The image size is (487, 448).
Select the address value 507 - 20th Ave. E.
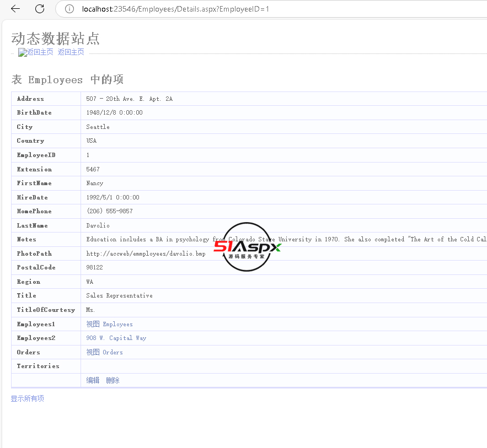(x=115, y=99)
